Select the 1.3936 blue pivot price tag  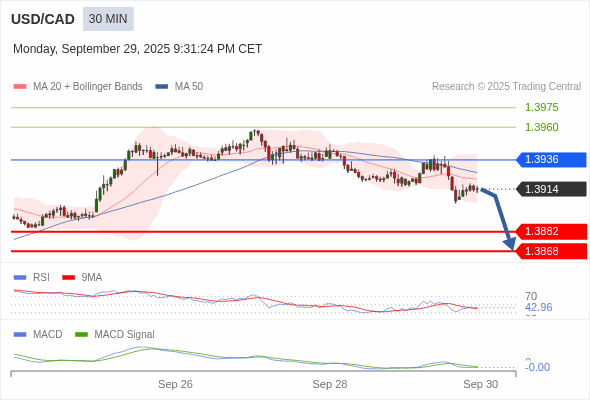tap(551, 160)
